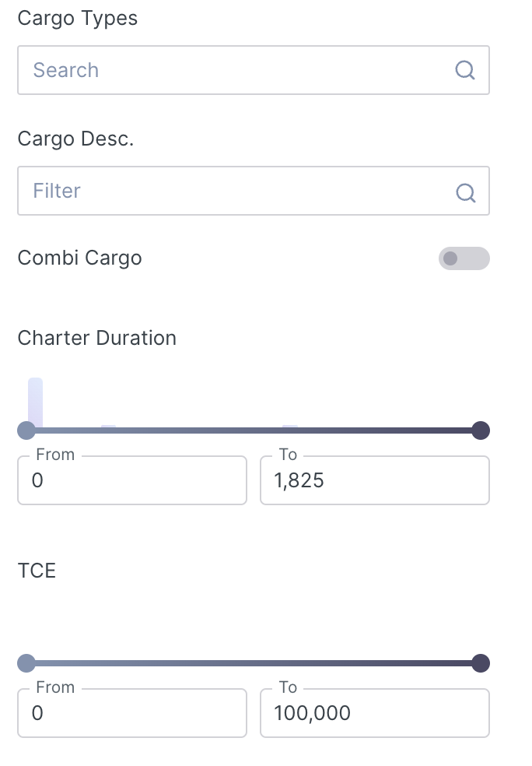The width and height of the screenshot is (532, 766).
Task: Click the Combi Cargo label
Action: point(79,258)
